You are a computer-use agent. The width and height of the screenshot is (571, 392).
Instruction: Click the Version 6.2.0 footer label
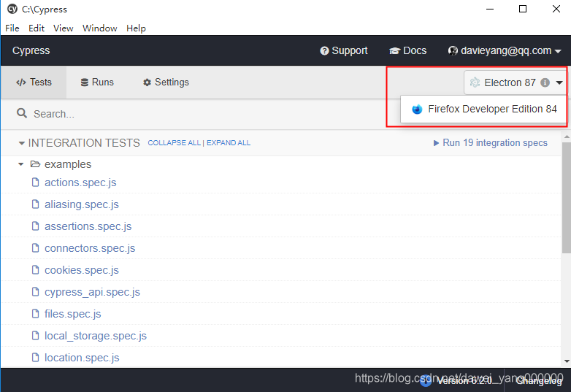(x=464, y=381)
